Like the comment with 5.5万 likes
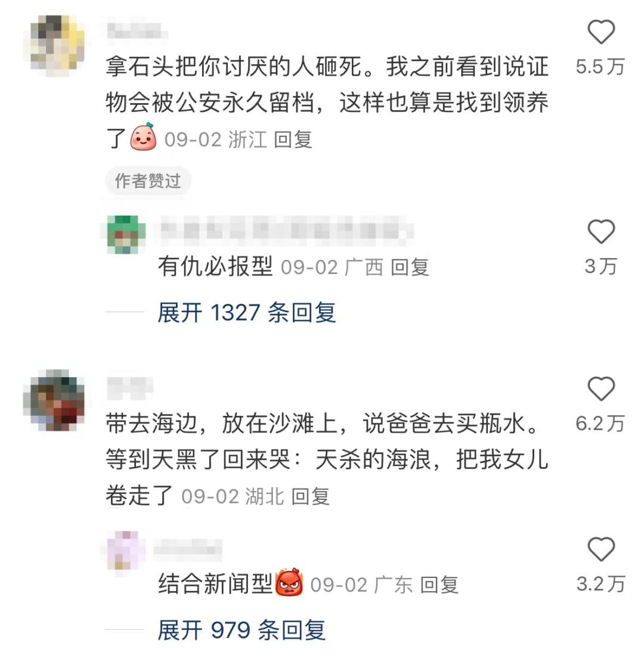The image size is (644, 662). [x=600, y=32]
